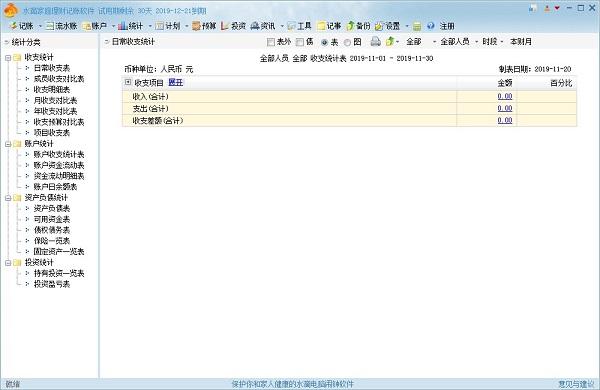The width and height of the screenshot is (600, 390).
Task: Click the blue help question mark icon
Action: click(x=431, y=26)
